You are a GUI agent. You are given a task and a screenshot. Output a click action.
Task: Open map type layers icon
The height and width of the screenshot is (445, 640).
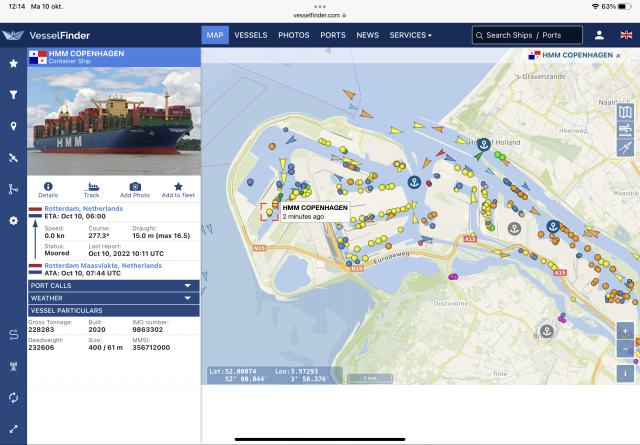[625, 112]
